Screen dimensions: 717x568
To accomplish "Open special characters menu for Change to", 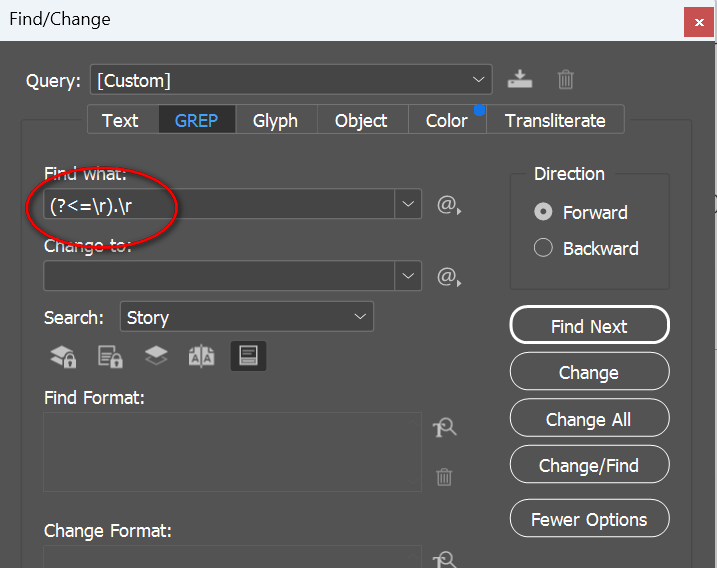I will (447, 276).
